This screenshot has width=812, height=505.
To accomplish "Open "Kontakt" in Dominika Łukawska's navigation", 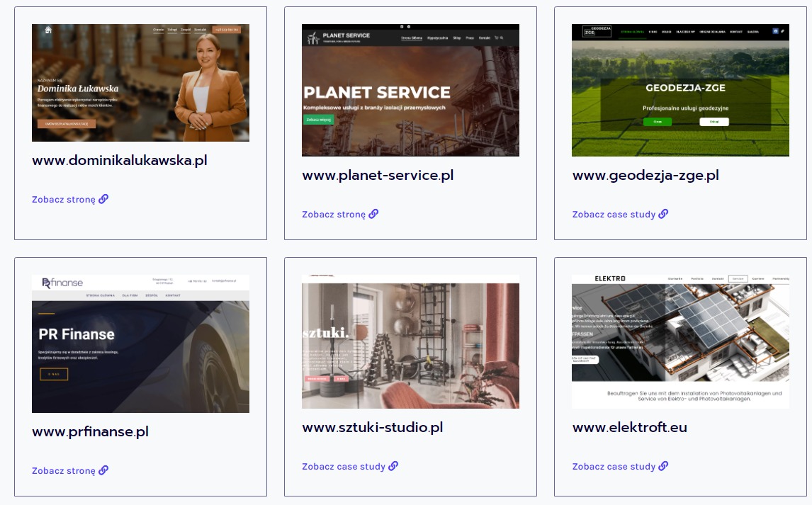I will [199, 30].
